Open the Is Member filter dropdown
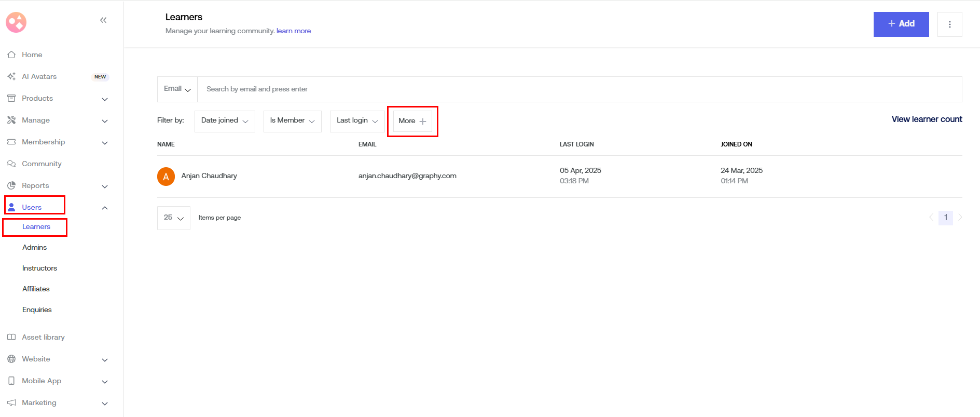Image resolution: width=980 pixels, height=417 pixels. 292,121
